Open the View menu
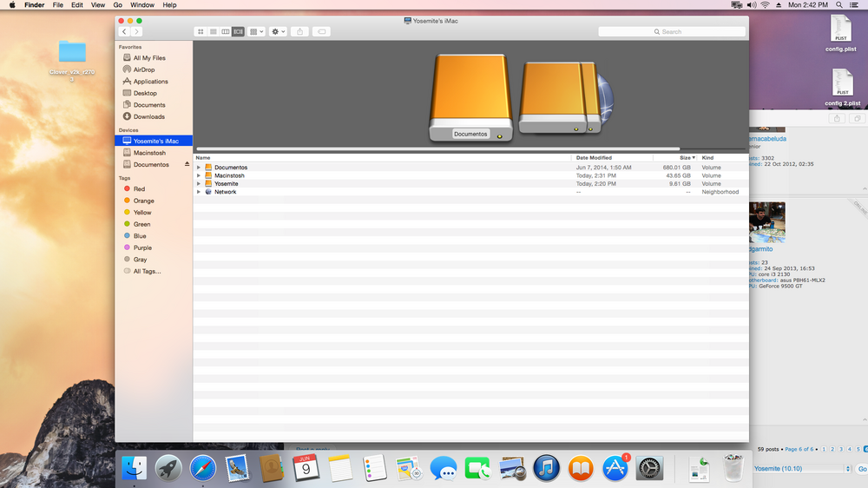 (x=98, y=5)
